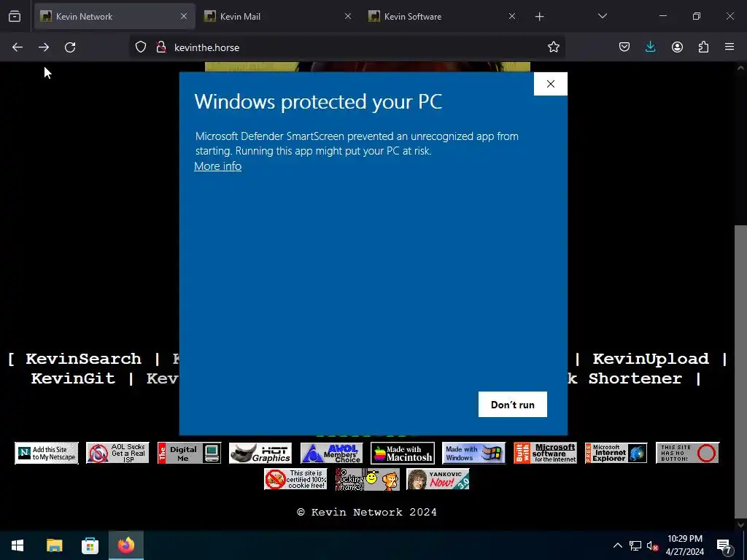This screenshot has width=747, height=560.
Task: Open Firefox View recent browsing icon
Action: (15, 17)
